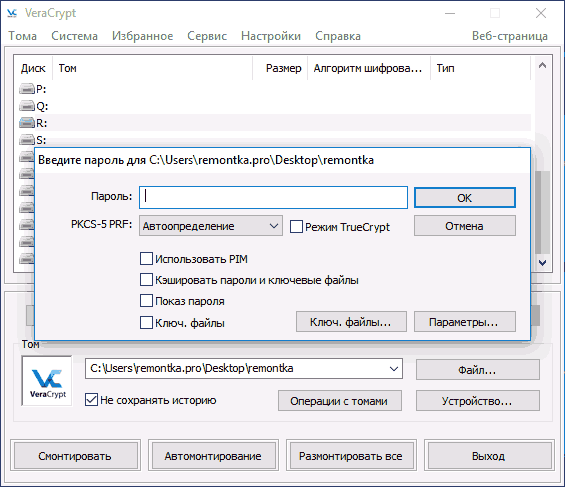This screenshot has height=487, width=565.
Task: Click the Автомонтирование button
Action: point(213,455)
